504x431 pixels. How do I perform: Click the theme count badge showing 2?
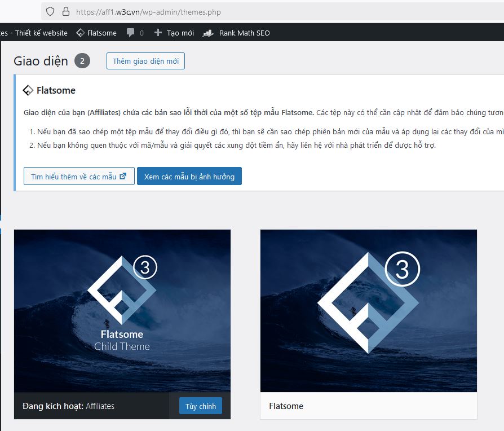pos(82,61)
